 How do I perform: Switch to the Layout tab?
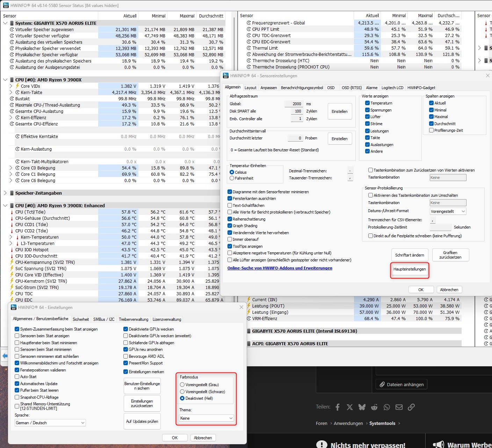coord(250,88)
